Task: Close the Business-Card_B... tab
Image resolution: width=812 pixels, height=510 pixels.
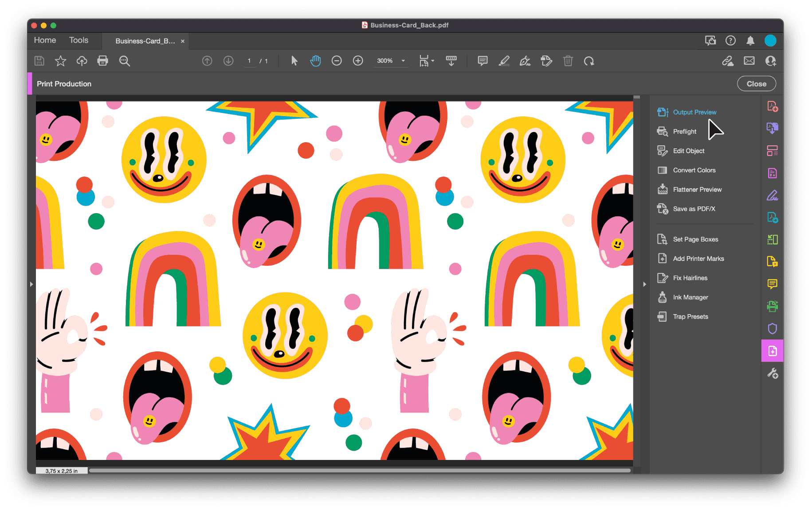Action: pyautogui.click(x=183, y=41)
